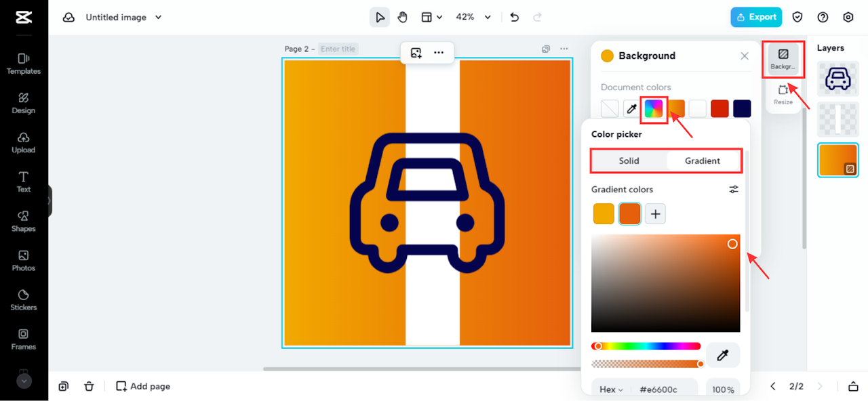Select the gradient background layer thumbnail
Screen dimensions: 868x403
pos(837,160)
